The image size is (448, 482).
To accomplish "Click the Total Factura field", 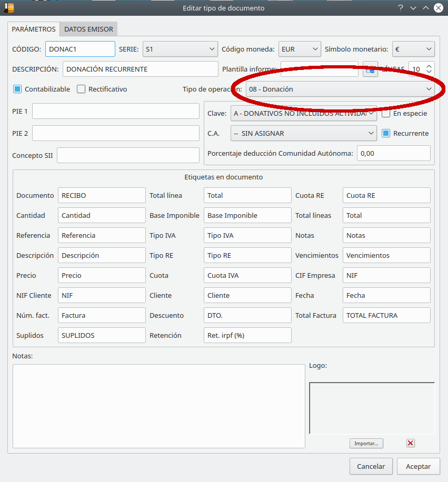I will tap(386, 315).
